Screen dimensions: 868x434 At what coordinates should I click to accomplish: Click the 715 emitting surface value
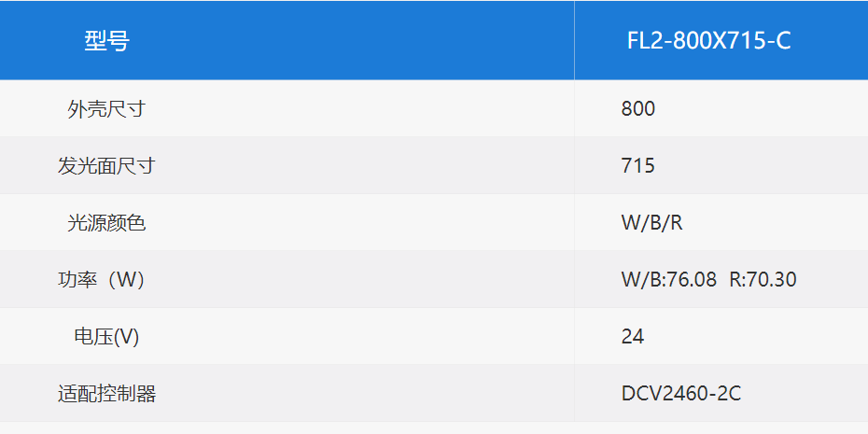coord(637,165)
